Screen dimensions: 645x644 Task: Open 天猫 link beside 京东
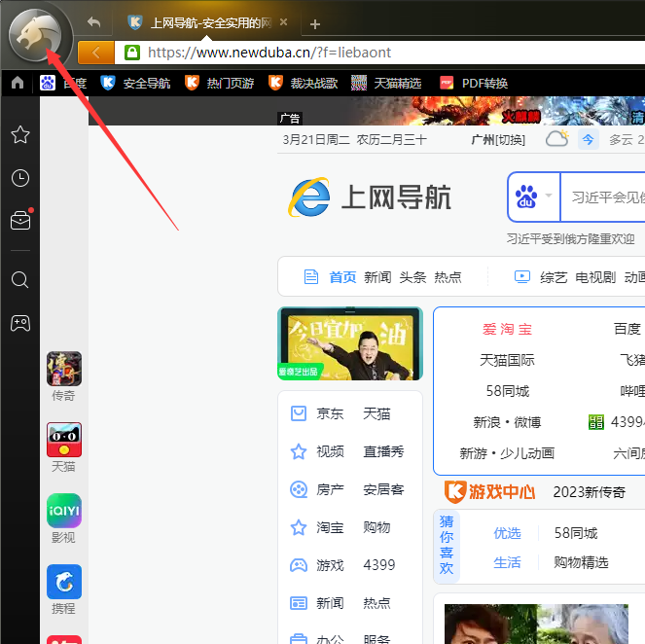[376, 413]
